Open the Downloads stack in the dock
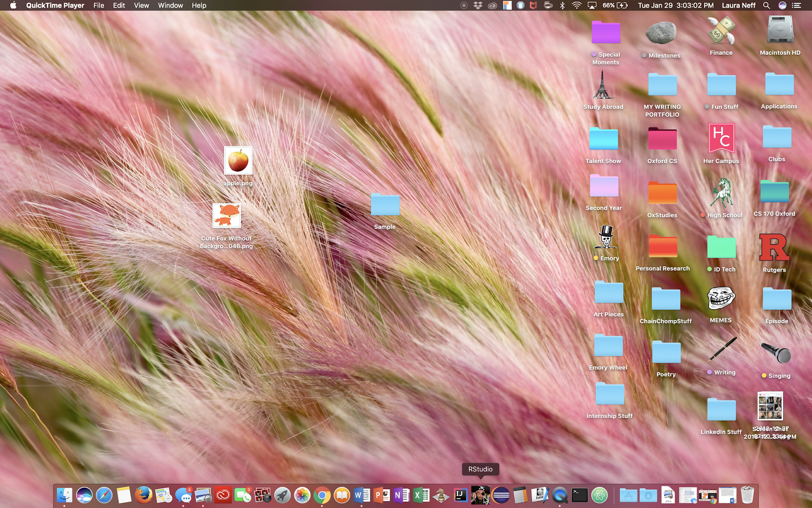Screen dimensions: 812x508 (x=648, y=495)
